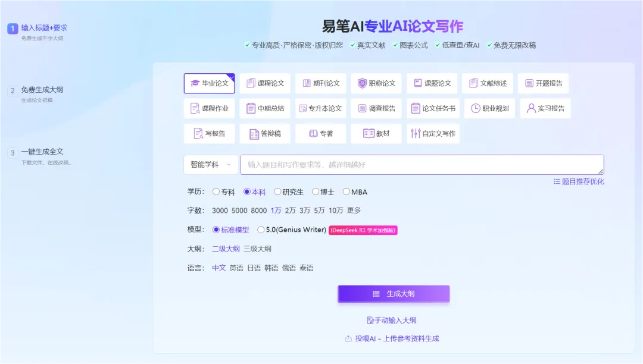Click the 实习报告 person icon

[531, 108]
